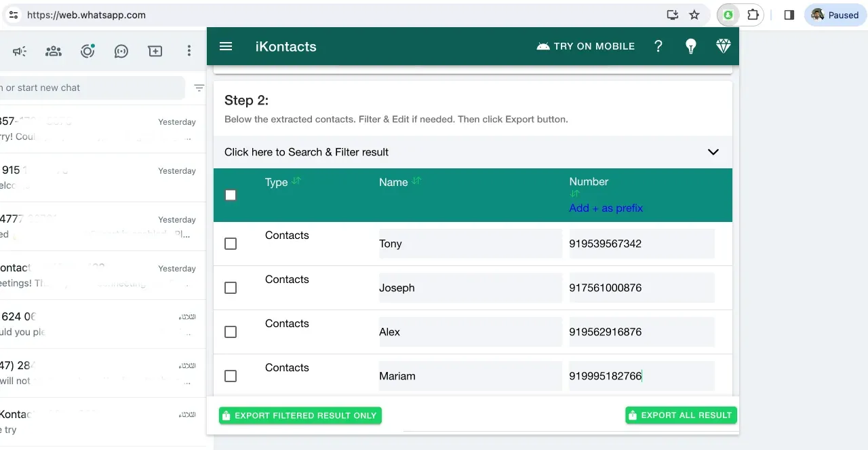Click Try on Mobile button

586,46
